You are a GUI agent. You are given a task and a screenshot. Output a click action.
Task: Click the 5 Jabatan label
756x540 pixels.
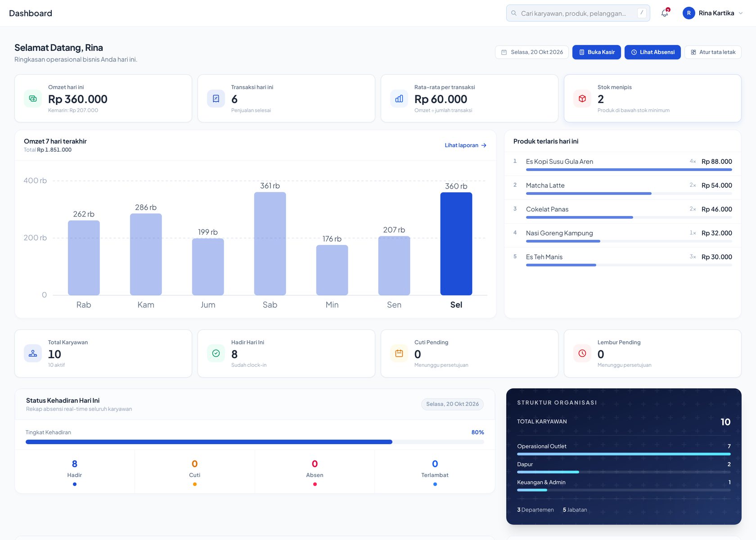point(575,510)
